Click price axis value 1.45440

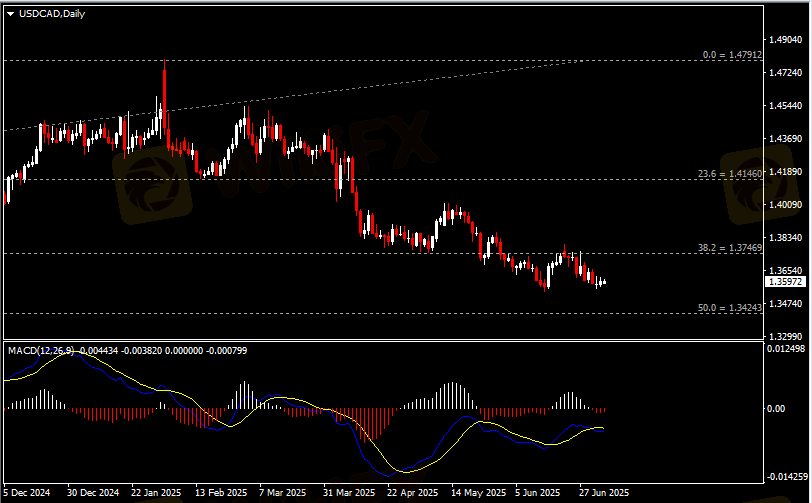pos(785,106)
